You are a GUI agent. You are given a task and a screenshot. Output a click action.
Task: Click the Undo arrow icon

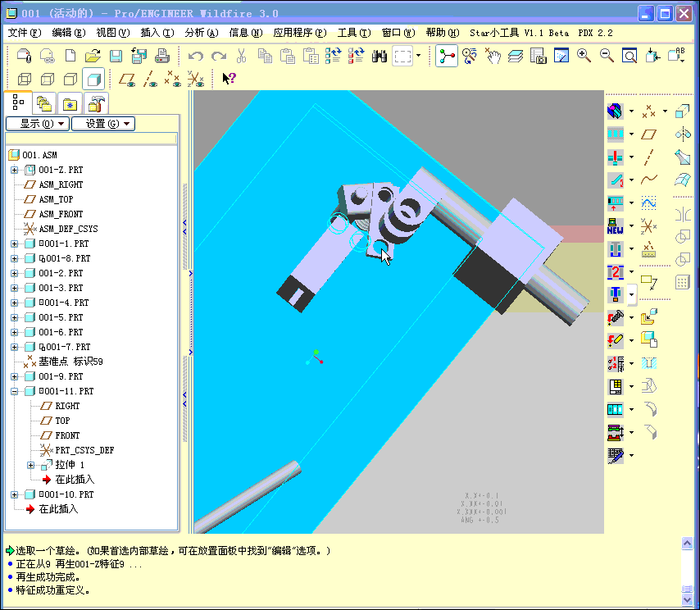[196, 56]
